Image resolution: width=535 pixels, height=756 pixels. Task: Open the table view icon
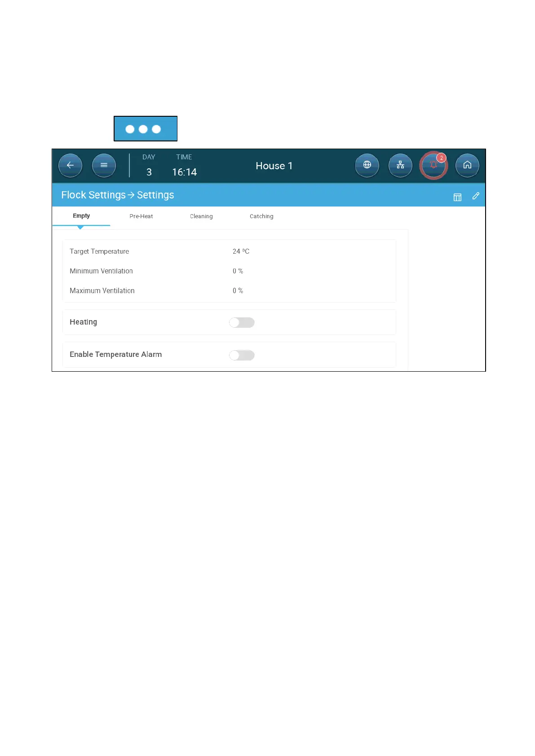[457, 197]
